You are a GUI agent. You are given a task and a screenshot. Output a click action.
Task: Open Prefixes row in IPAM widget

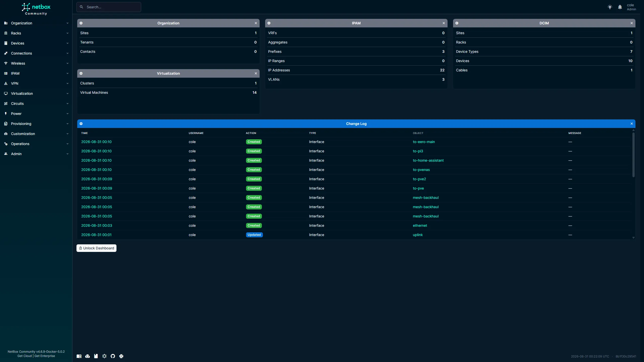pyautogui.click(x=356, y=52)
